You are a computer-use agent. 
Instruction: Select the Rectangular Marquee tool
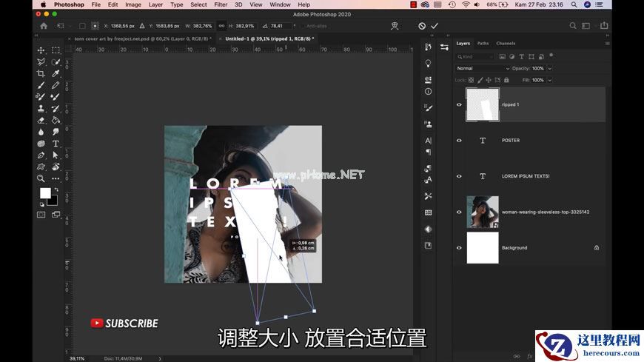pyautogui.click(x=56, y=50)
